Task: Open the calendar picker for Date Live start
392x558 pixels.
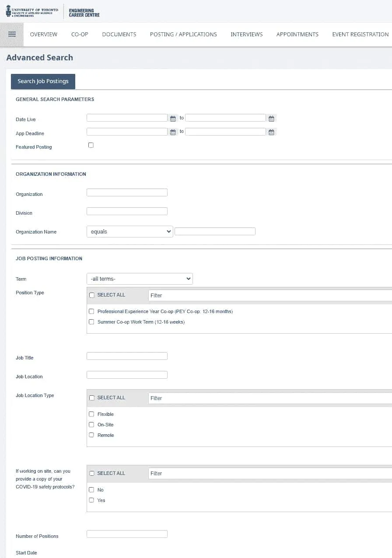Action: coord(173,118)
